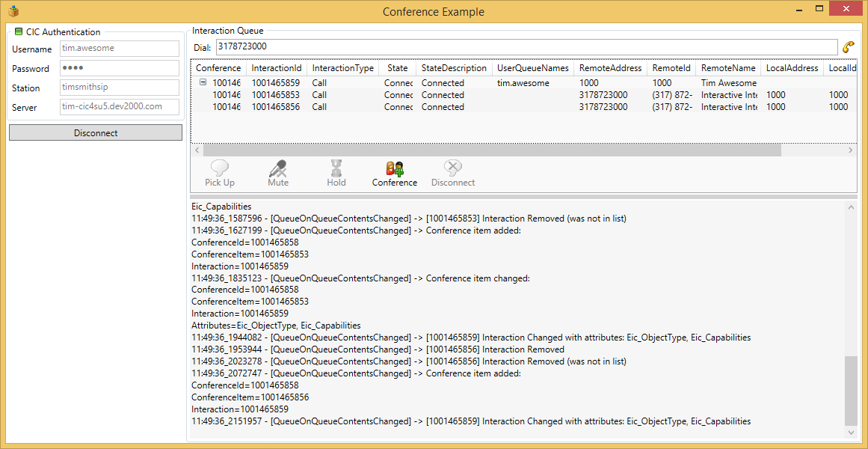
Task: Maximize the Conference Example window
Action: tap(820, 9)
